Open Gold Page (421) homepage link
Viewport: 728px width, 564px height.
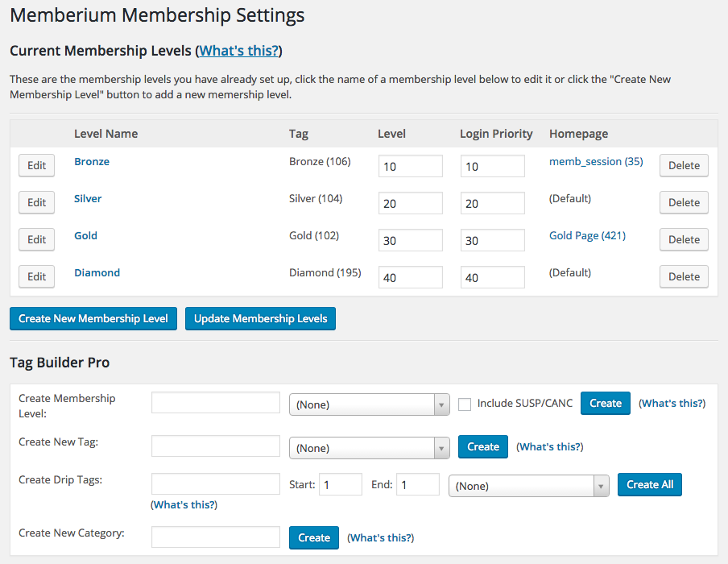click(587, 236)
